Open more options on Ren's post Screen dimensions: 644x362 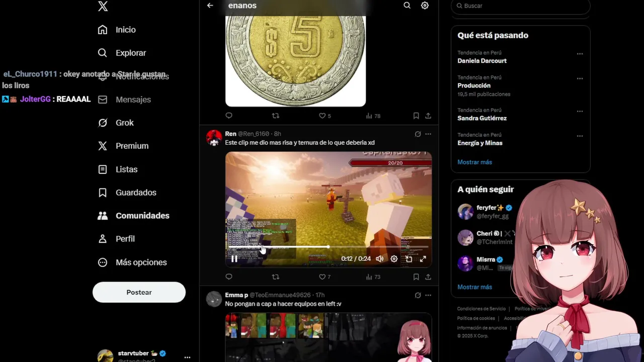click(428, 134)
